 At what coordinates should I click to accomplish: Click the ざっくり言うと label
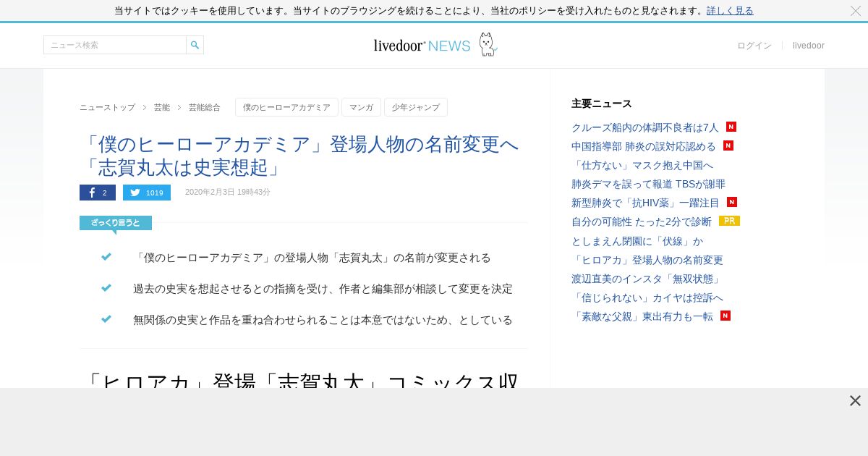pos(116,223)
